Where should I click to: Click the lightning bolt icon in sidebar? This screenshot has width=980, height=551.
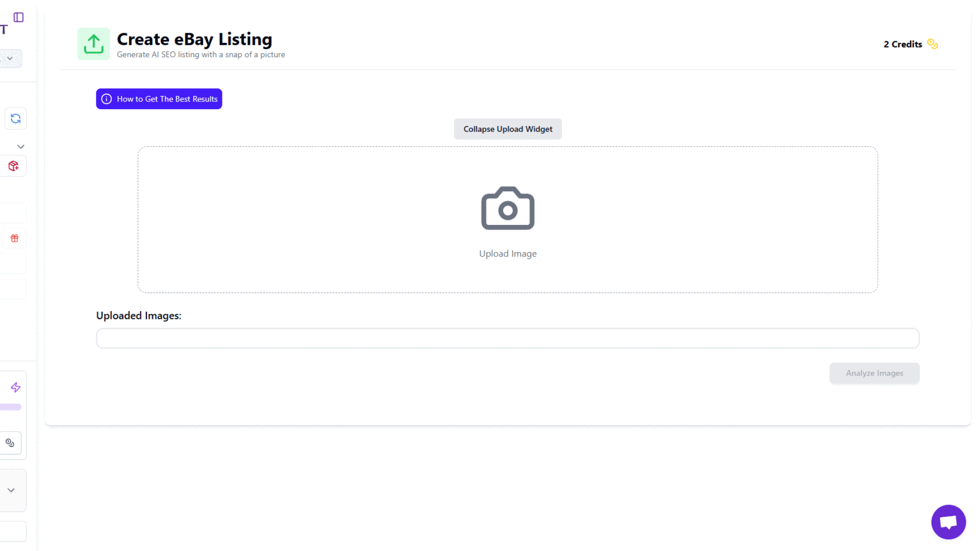click(x=15, y=388)
